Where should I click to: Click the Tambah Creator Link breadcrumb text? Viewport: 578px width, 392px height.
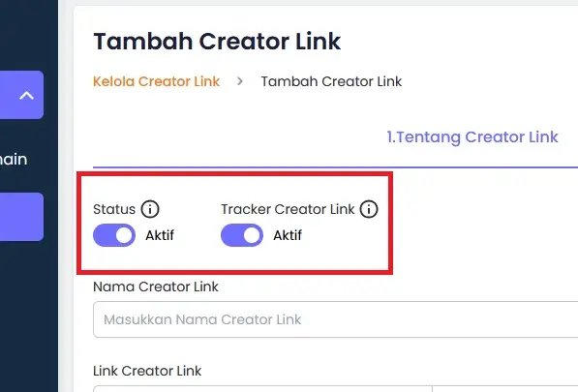pos(331,81)
